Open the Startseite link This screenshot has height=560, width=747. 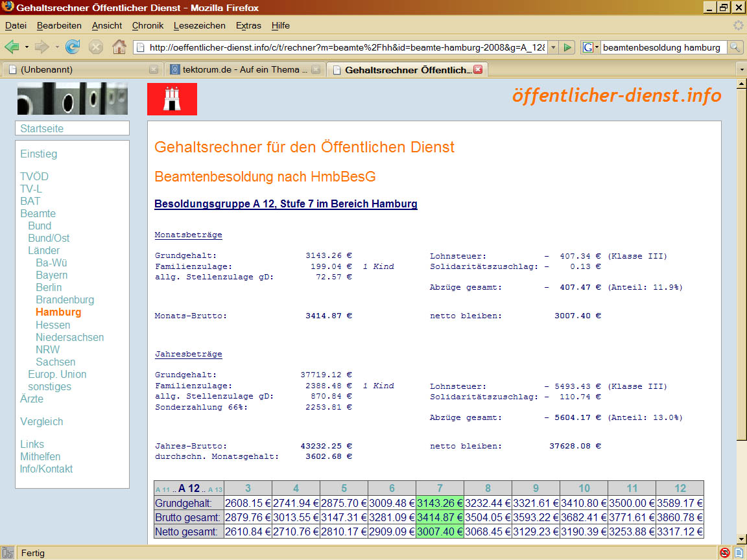coord(42,128)
